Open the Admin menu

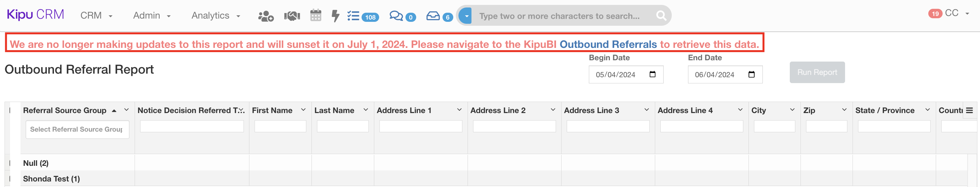[x=152, y=16]
